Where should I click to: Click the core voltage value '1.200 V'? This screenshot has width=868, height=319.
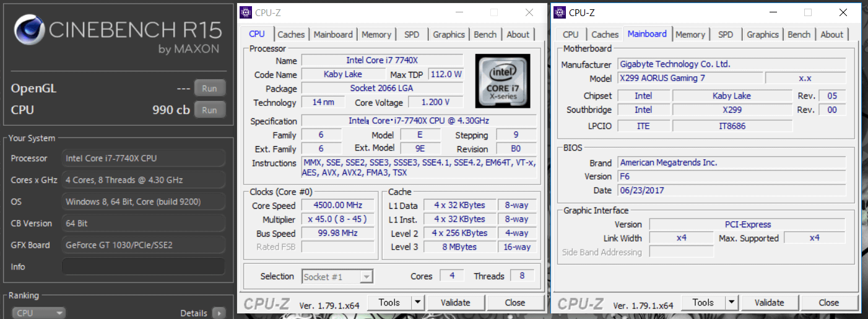435,102
